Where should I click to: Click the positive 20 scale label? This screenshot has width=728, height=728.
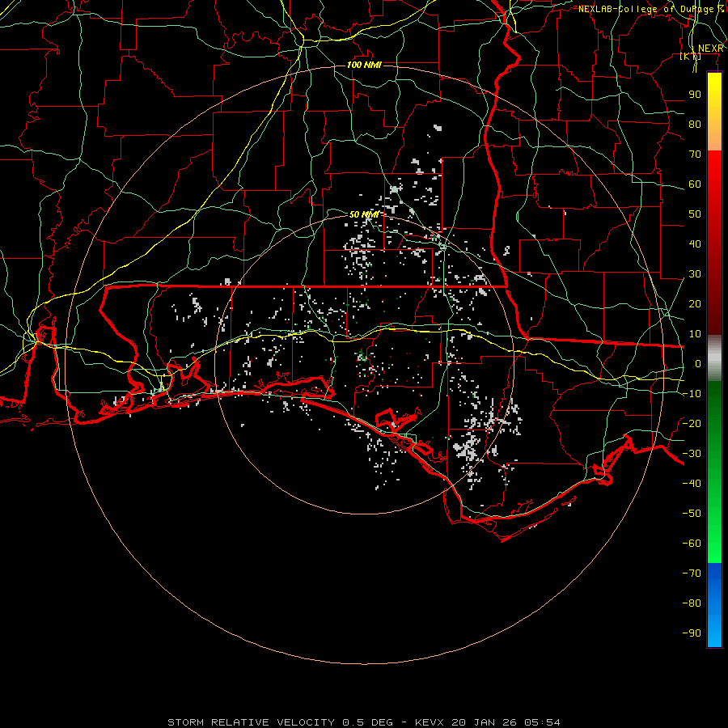(695, 304)
